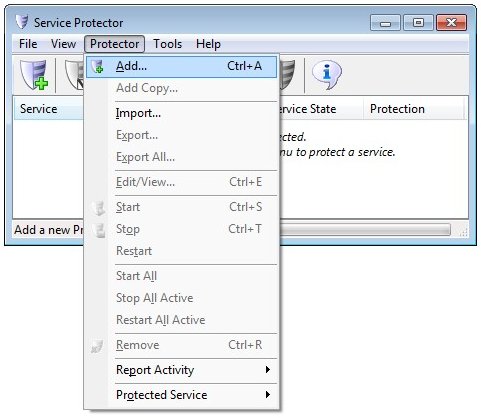Open the View menu
The image size is (481, 418).
[x=63, y=44]
